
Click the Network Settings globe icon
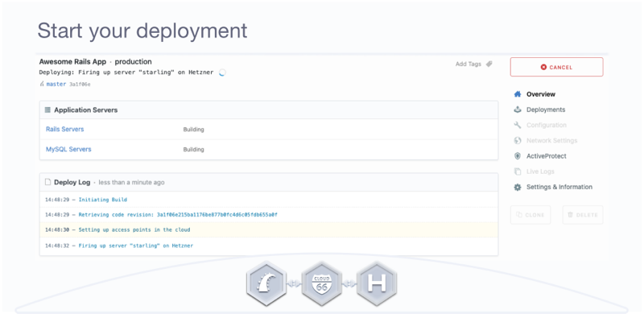(x=518, y=141)
